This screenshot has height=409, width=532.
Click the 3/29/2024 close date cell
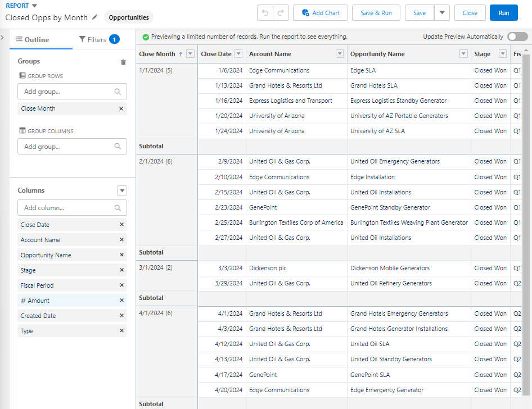222,283
